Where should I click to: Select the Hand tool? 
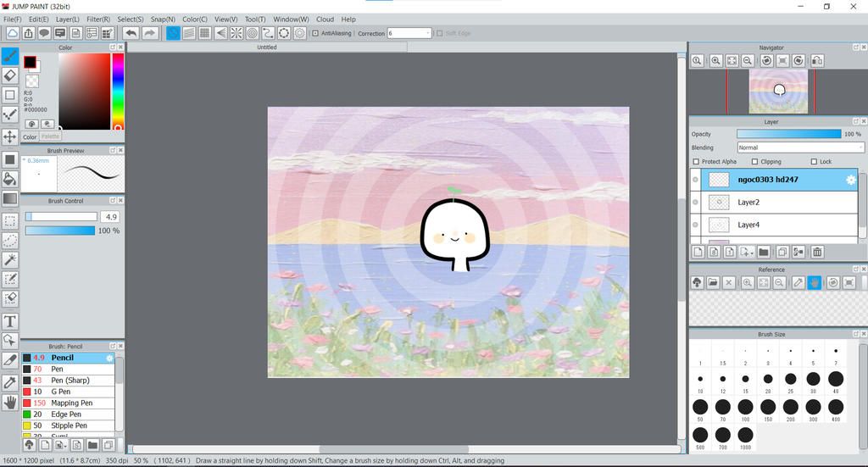[x=10, y=403]
